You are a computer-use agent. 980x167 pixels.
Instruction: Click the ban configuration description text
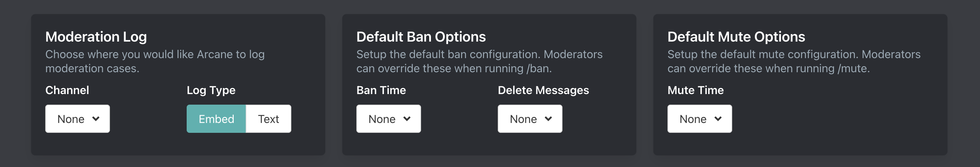tap(479, 61)
